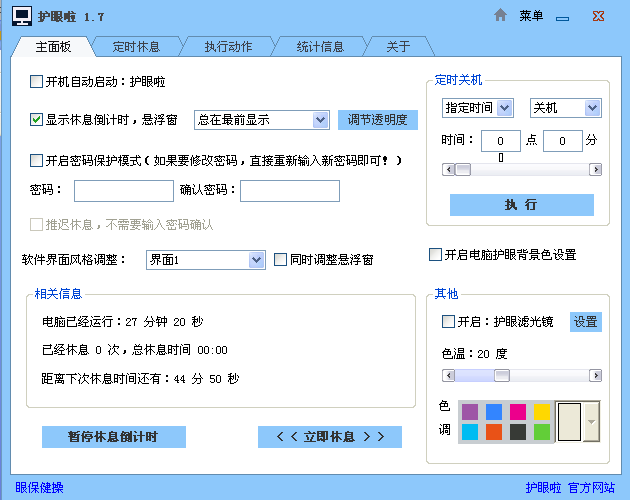Check 同时调整悬浮窗 checkbox
The height and width of the screenshot is (500, 630).
[x=280, y=259]
